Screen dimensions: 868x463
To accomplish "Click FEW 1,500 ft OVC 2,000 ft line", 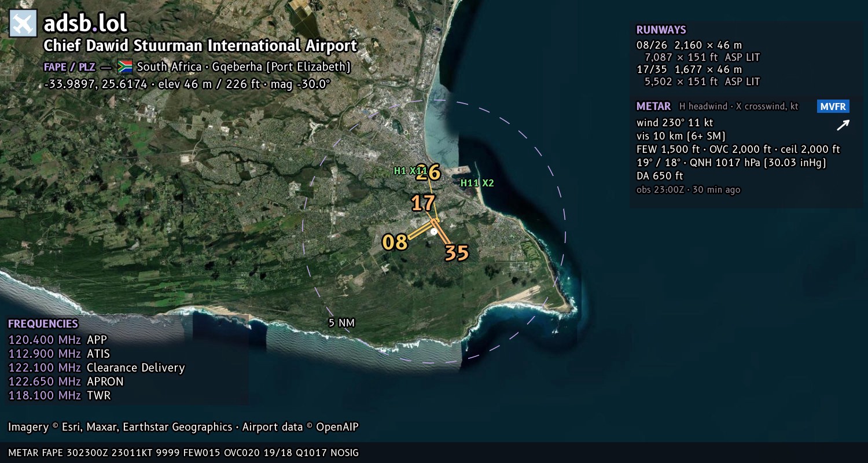I will tap(738, 149).
